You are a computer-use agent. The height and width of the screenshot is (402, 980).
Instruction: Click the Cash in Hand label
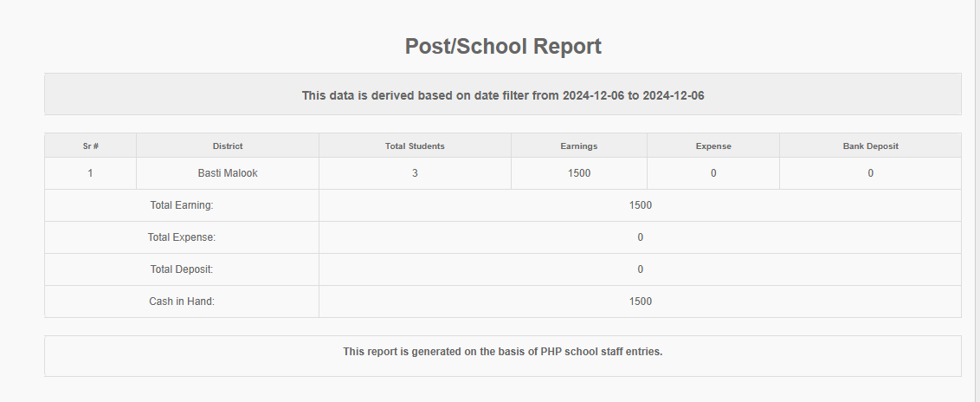pyautogui.click(x=182, y=301)
